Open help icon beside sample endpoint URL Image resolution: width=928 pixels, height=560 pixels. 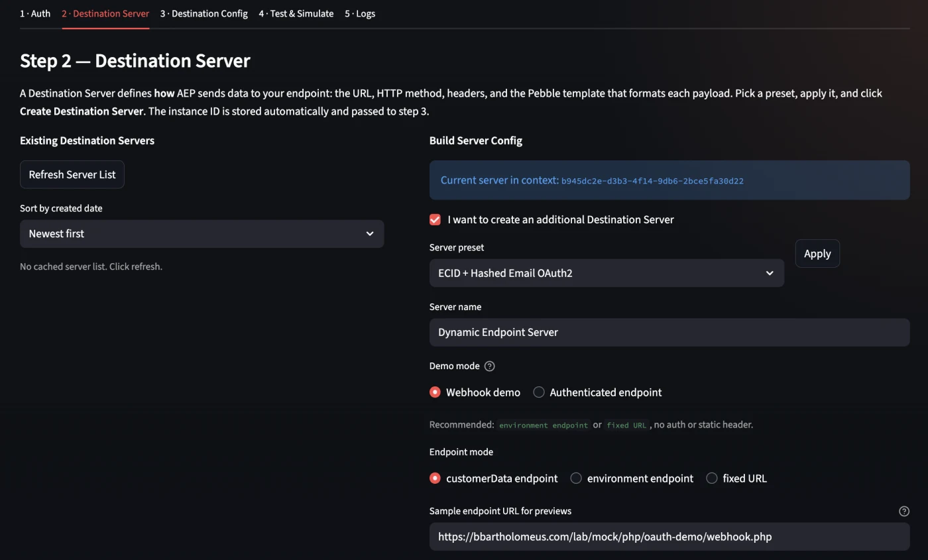[904, 511]
